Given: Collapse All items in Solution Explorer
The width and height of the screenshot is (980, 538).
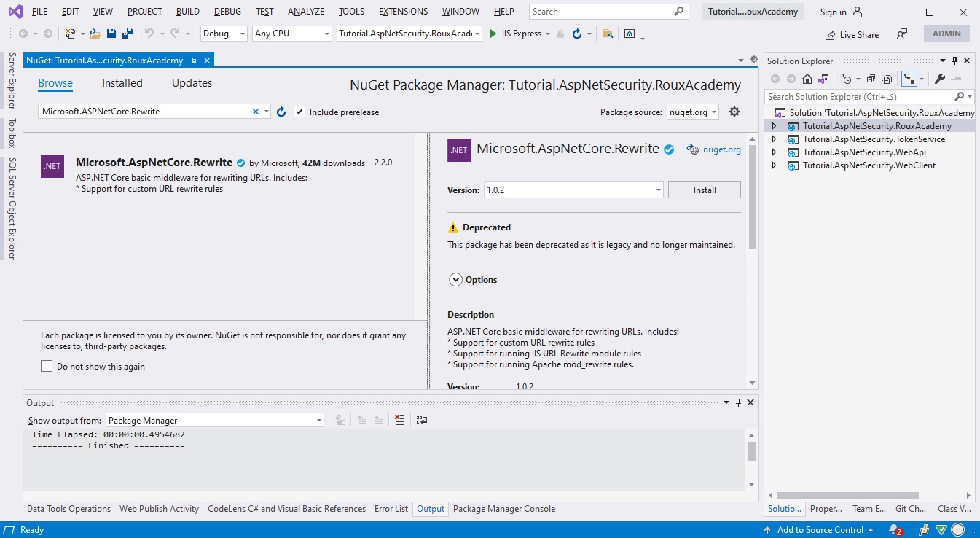Looking at the screenshot, I should click(871, 78).
